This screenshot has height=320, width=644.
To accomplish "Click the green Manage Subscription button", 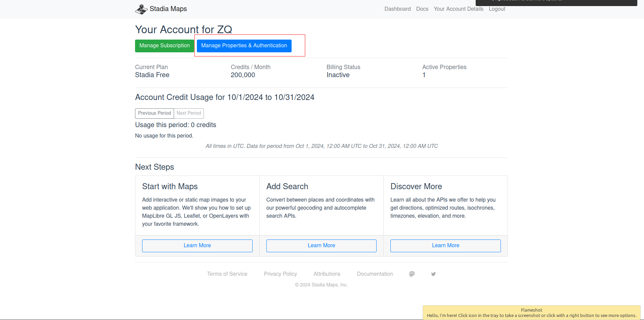I will (165, 46).
